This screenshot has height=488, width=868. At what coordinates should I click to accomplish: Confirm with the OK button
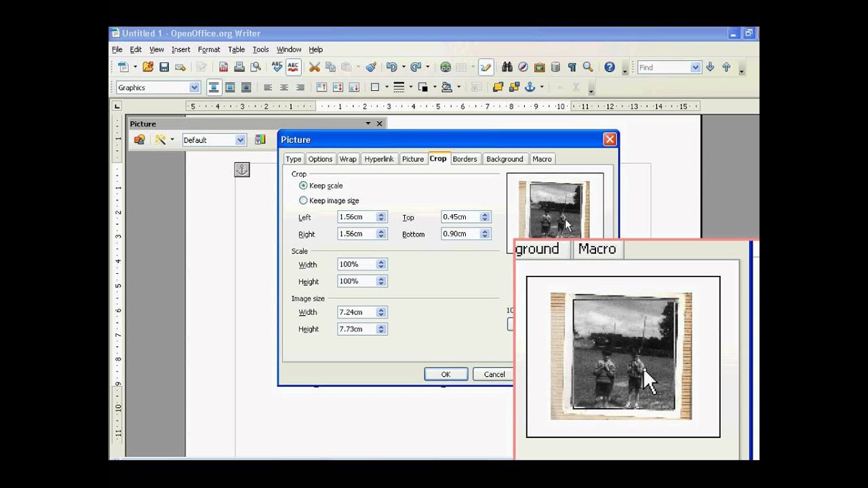446,374
